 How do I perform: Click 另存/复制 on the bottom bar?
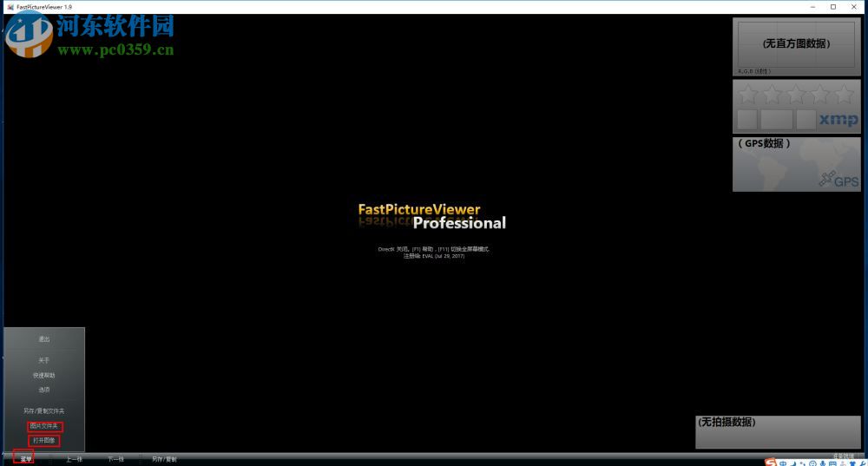click(x=164, y=459)
